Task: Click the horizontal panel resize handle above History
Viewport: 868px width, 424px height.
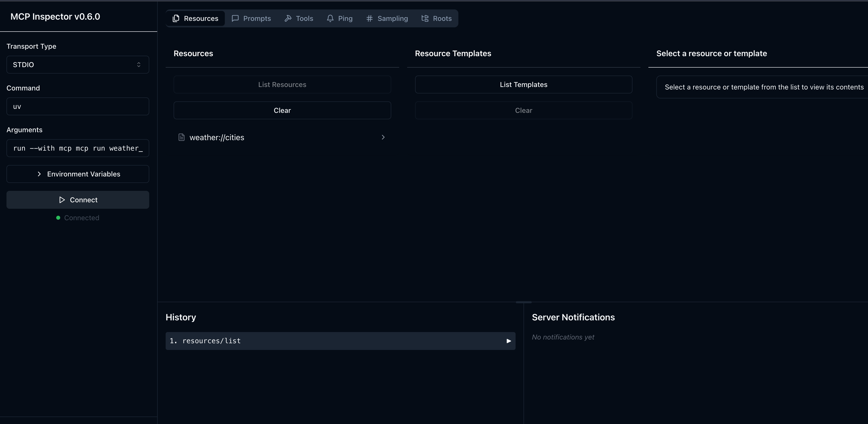Action: point(524,302)
